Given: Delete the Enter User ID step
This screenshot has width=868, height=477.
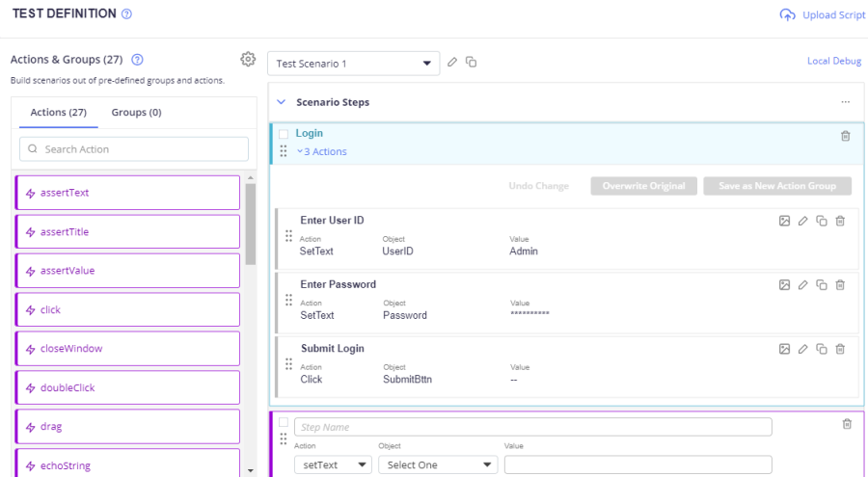Looking at the screenshot, I should pyautogui.click(x=840, y=221).
